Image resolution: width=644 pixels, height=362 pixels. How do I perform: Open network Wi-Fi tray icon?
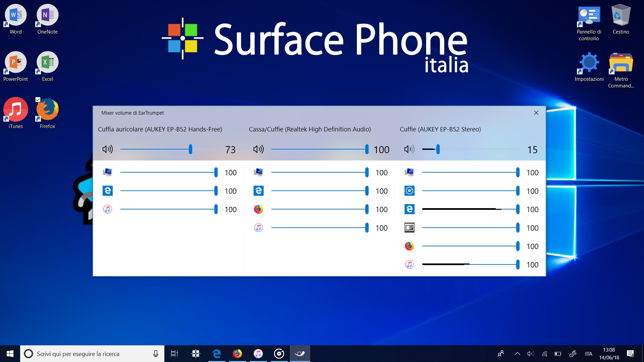click(x=545, y=354)
